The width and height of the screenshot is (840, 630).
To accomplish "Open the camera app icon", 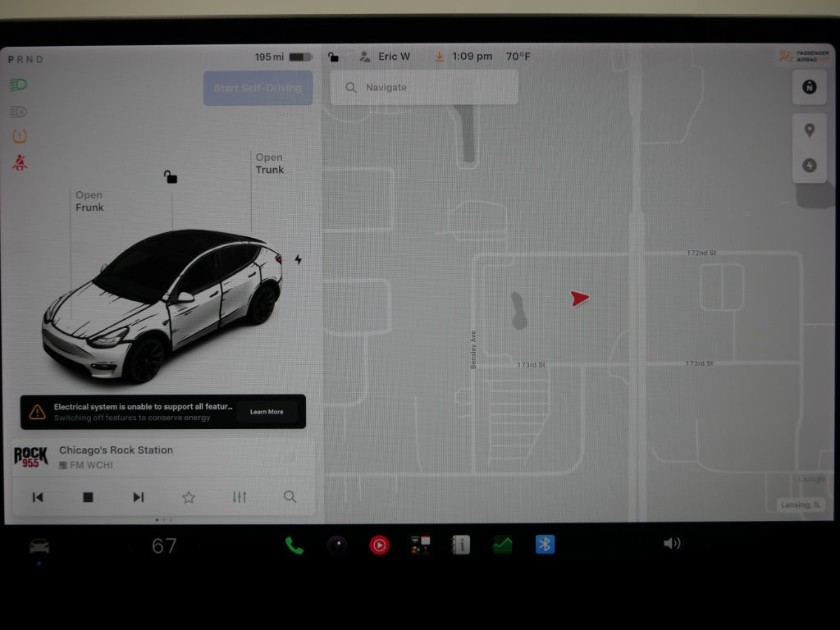I will (337, 546).
